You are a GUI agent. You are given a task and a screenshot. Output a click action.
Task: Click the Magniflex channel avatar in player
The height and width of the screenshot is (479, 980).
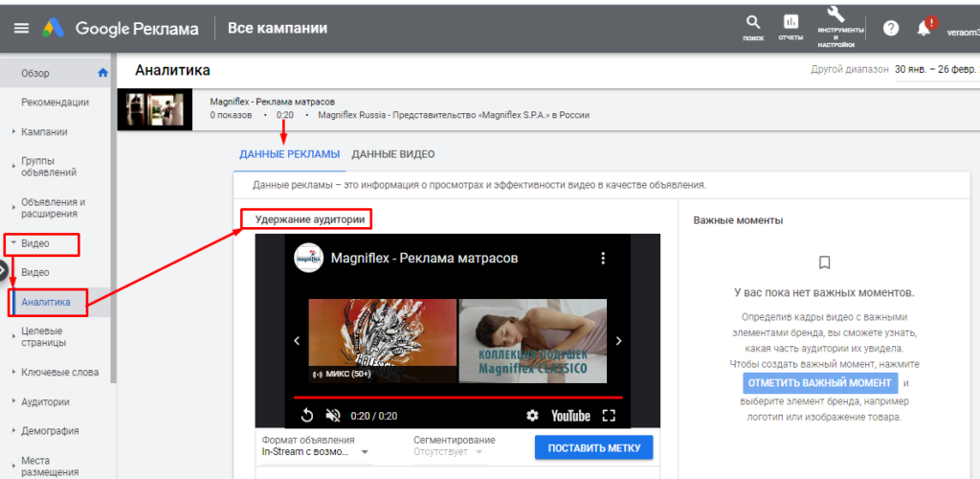pyautogui.click(x=308, y=259)
